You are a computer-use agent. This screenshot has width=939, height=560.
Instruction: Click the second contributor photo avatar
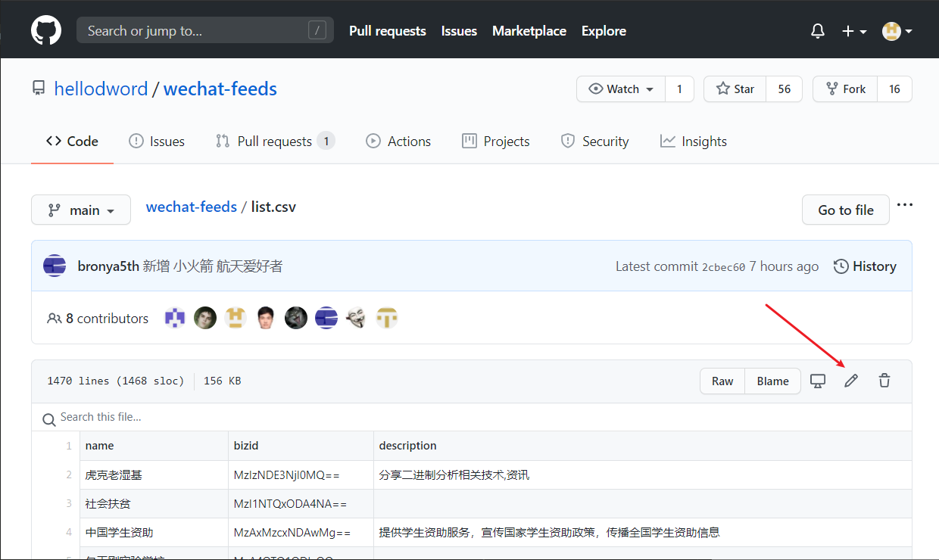(205, 318)
